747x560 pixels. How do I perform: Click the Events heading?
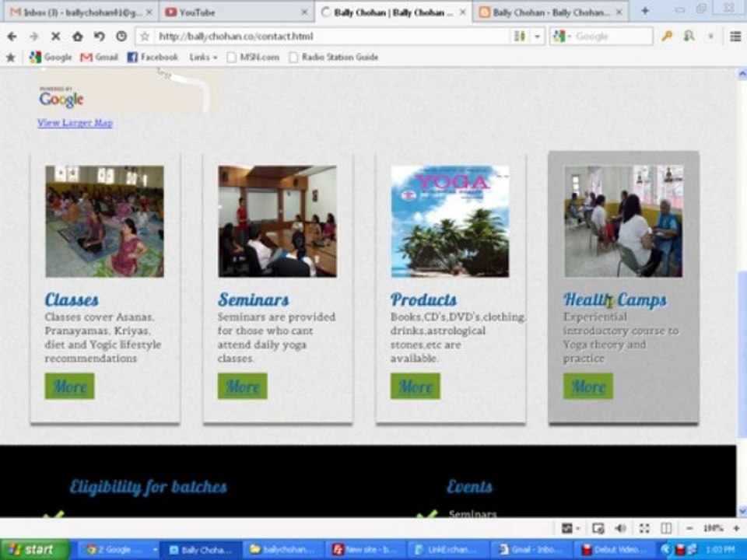(469, 487)
